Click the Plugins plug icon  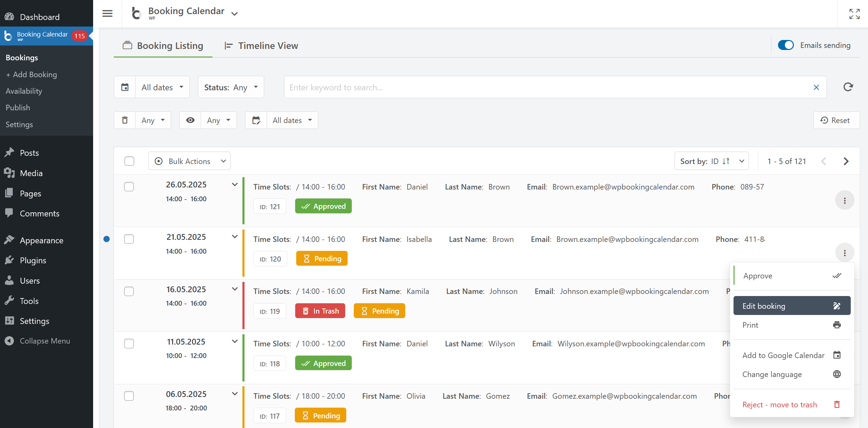click(x=9, y=260)
